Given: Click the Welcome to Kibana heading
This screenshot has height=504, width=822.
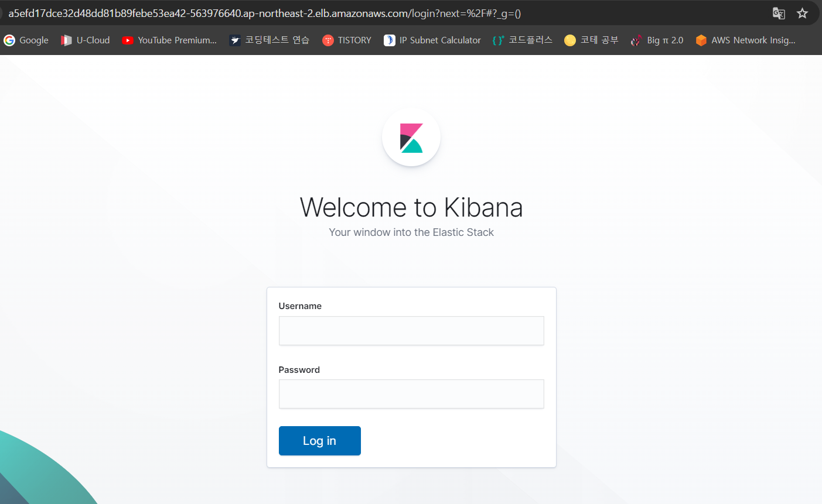Looking at the screenshot, I should (x=411, y=207).
